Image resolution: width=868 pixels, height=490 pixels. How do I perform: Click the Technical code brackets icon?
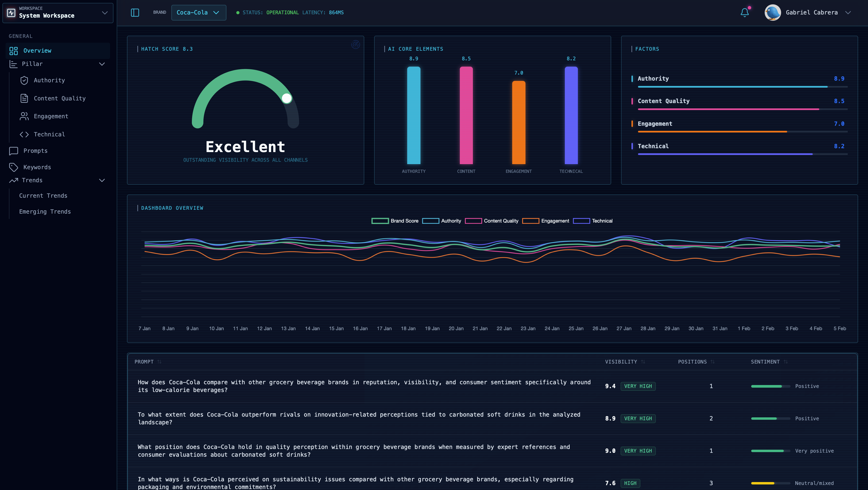tap(24, 134)
